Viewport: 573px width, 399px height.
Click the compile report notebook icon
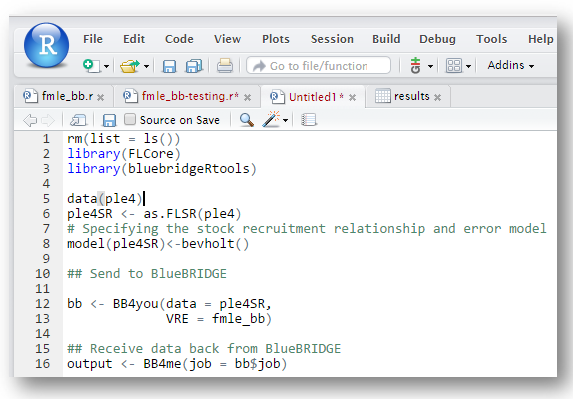[x=309, y=120]
